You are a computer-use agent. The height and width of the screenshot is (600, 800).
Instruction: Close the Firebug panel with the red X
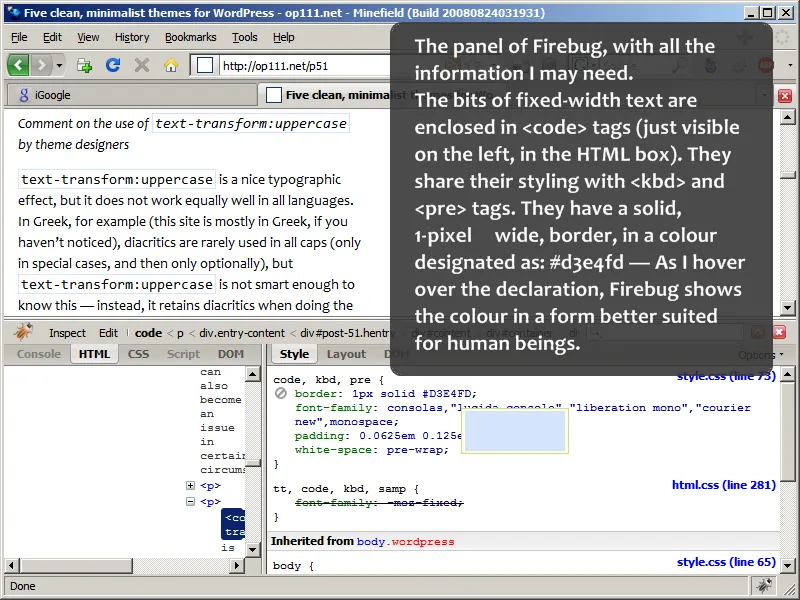pos(779,333)
